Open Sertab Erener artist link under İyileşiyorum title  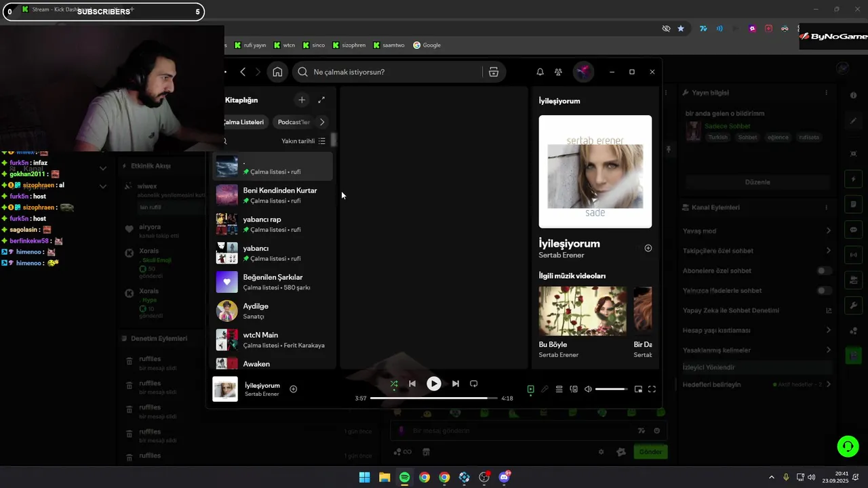[561, 256]
